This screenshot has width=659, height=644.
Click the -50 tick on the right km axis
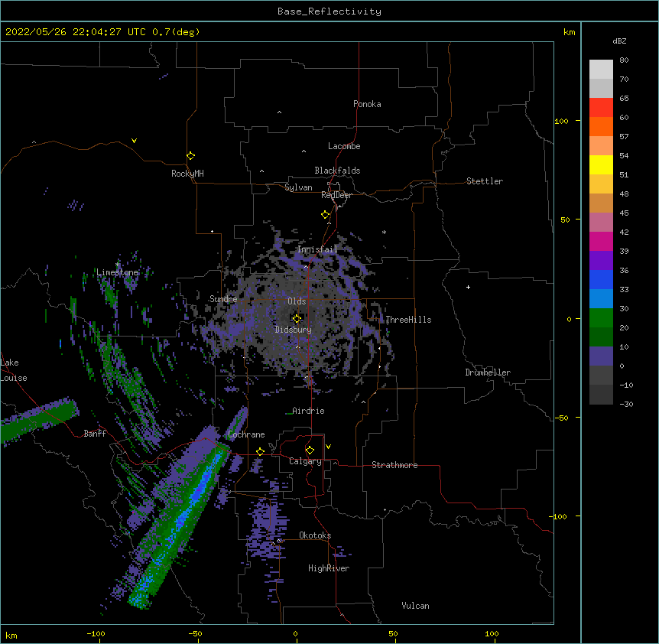(561, 418)
